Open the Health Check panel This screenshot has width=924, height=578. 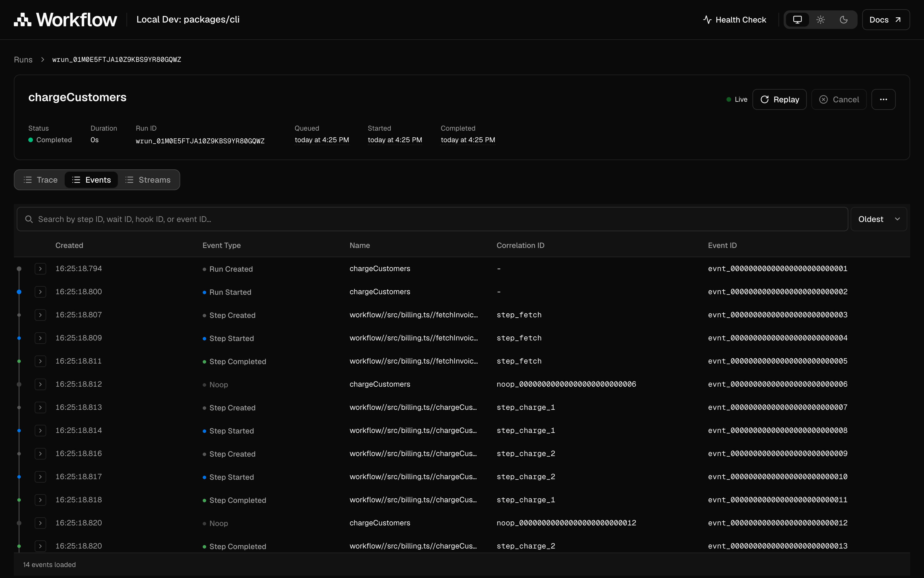pyautogui.click(x=734, y=19)
